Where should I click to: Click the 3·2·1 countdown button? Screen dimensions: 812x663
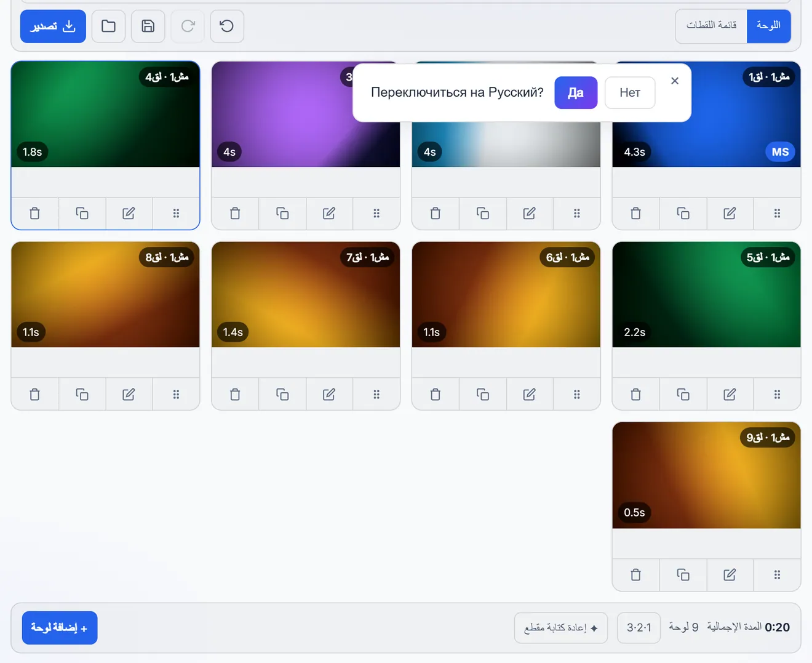coord(639,628)
